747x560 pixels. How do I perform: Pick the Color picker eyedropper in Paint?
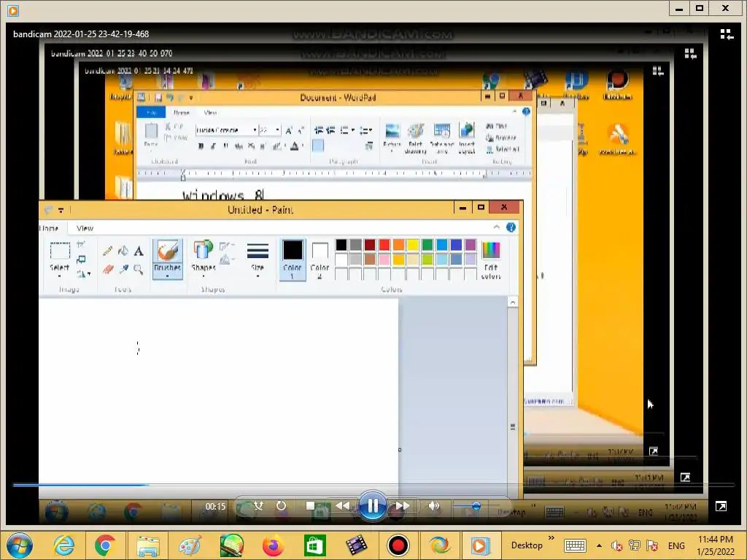click(123, 270)
